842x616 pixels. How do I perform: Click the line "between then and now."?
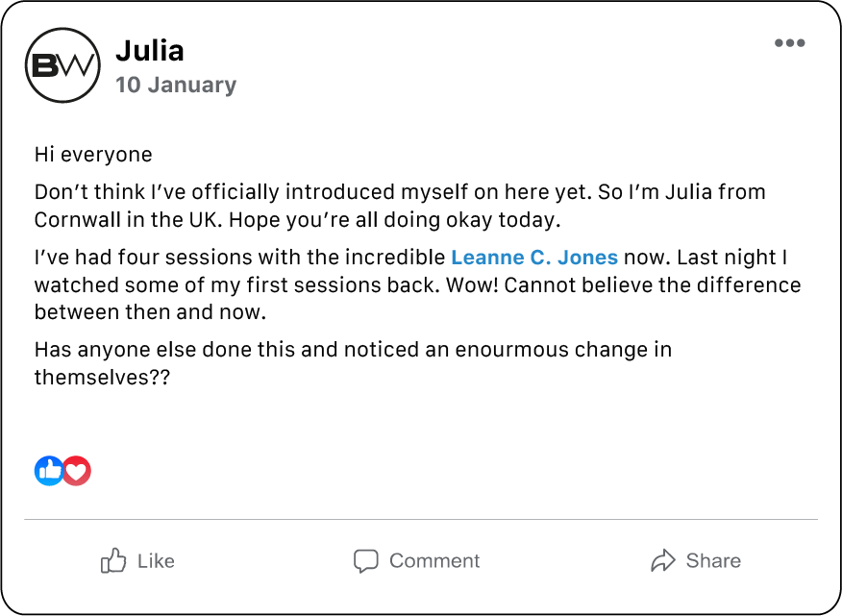coord(150,312)
